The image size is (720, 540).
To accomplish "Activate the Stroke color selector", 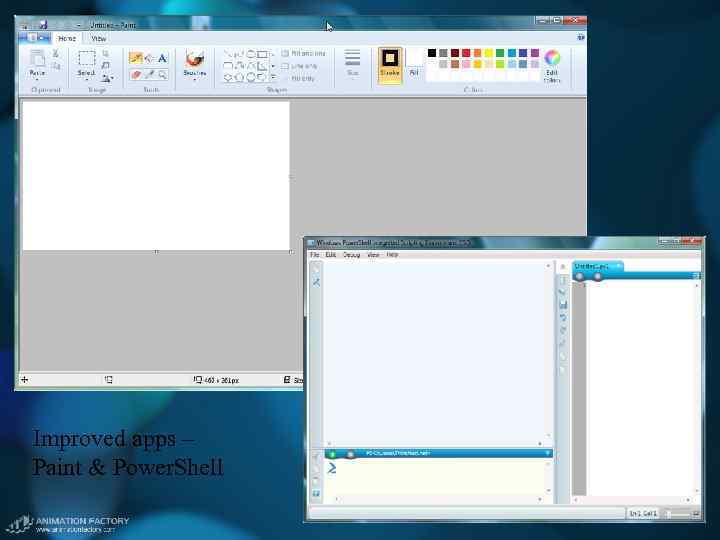I will pos(389,65).
